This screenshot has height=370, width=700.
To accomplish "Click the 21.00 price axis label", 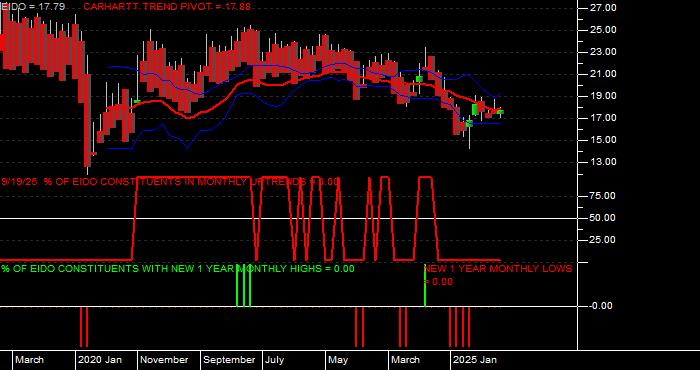I will (604, 74).
